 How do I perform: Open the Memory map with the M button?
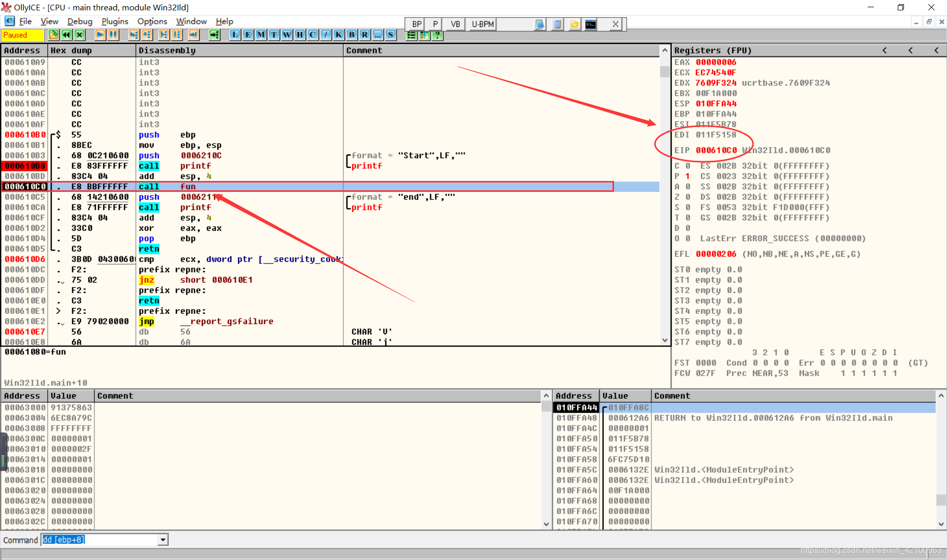[x=261, y=35]
